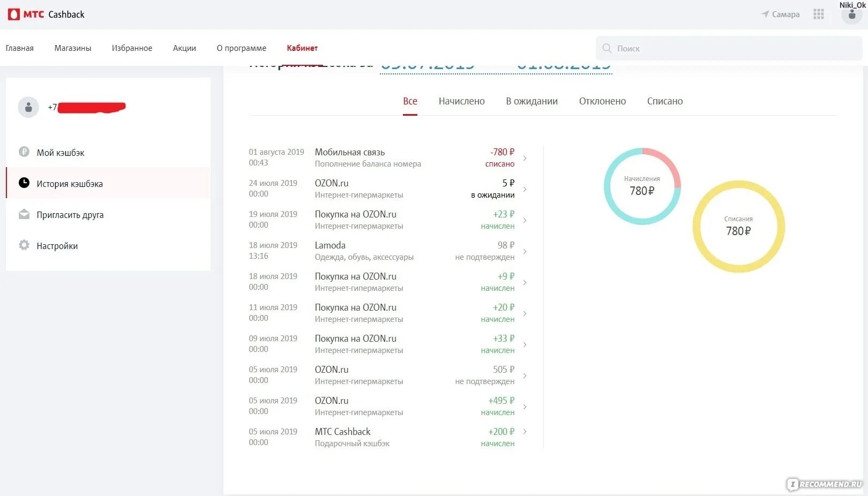
Task: Open the Акции section
Action: (x=184, y=48)
